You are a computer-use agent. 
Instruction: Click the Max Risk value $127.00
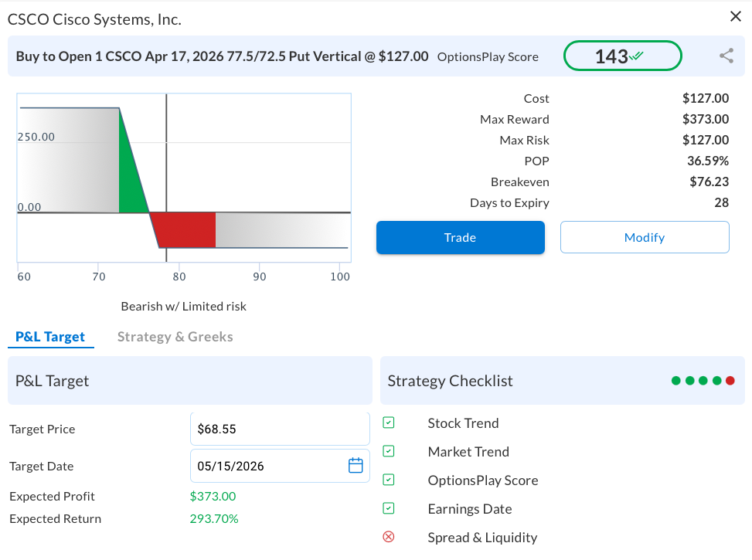[x=706, y=140]
